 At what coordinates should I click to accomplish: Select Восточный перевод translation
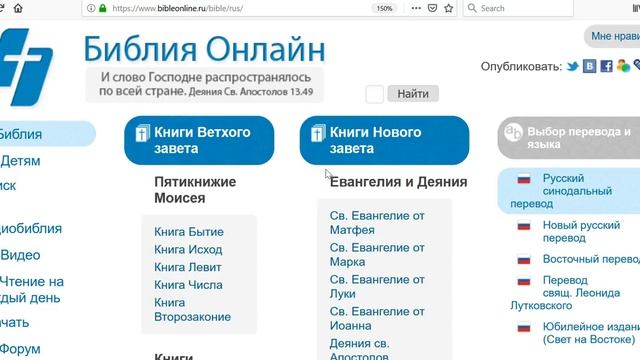coord(591,259)
